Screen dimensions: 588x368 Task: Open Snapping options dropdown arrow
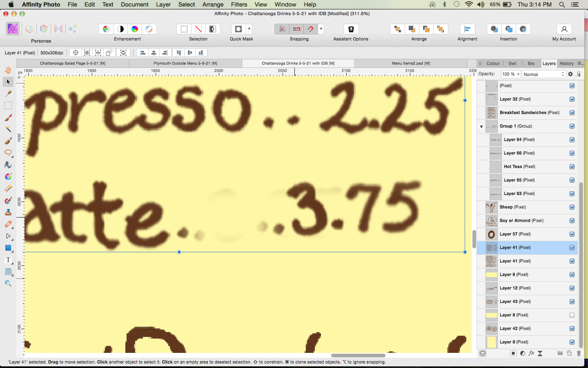pos(321,29)
